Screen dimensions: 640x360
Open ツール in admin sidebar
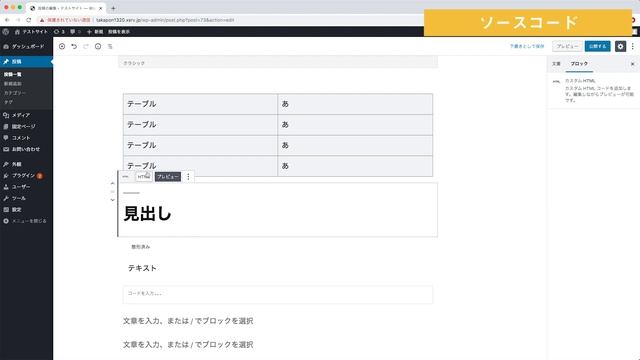[26, 198]
